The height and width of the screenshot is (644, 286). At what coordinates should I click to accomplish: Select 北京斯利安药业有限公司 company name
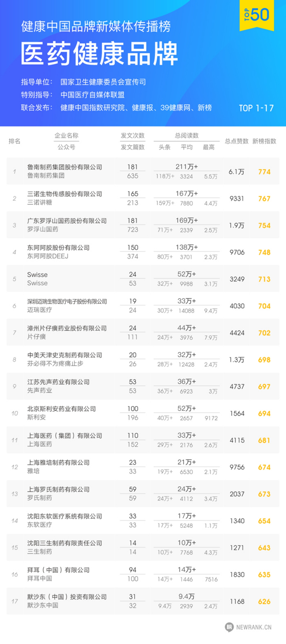pyautogui.click(x=61, y=409)
